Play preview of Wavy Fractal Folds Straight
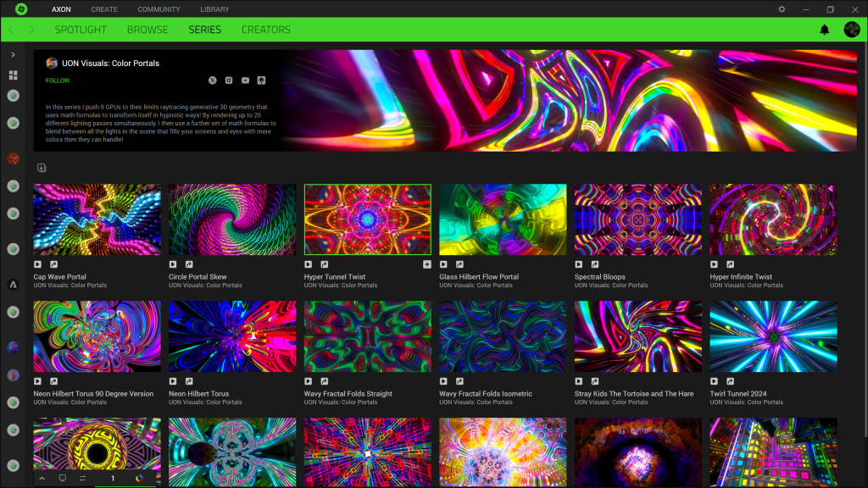This screenshot has height=488, width=868. (x=309, y=381)
